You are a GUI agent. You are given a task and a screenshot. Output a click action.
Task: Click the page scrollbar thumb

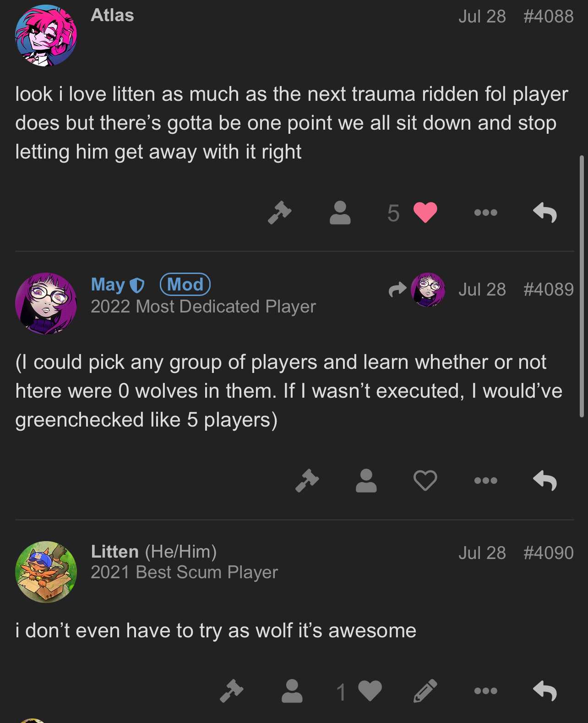[x=582, y=286]
